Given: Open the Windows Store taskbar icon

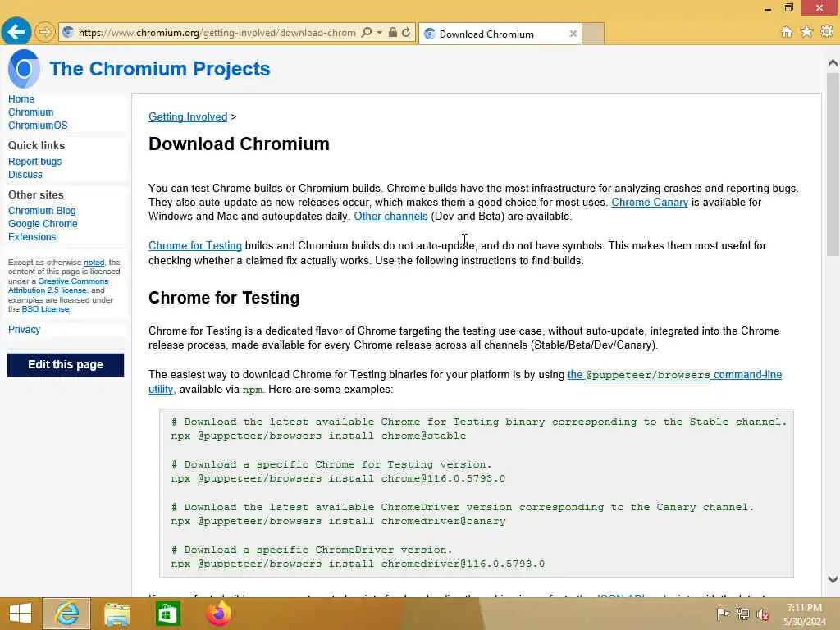Looking at the screenshot, I should pos(167,614).
